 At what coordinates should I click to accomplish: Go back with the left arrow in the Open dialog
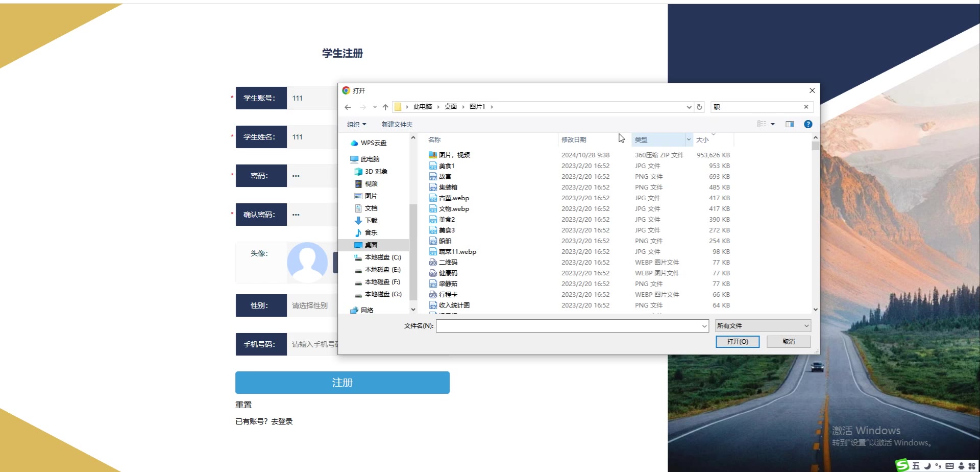348,107
